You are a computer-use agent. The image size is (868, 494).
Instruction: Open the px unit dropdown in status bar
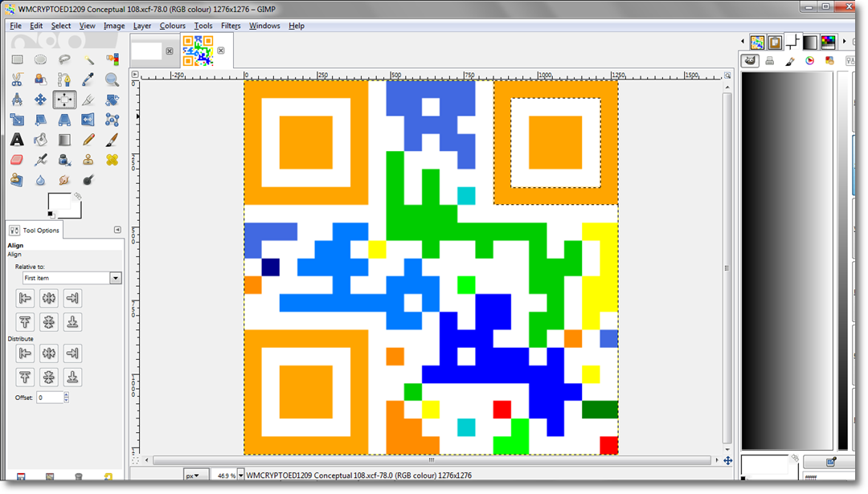pyautogui.click(x=196, y=476)
